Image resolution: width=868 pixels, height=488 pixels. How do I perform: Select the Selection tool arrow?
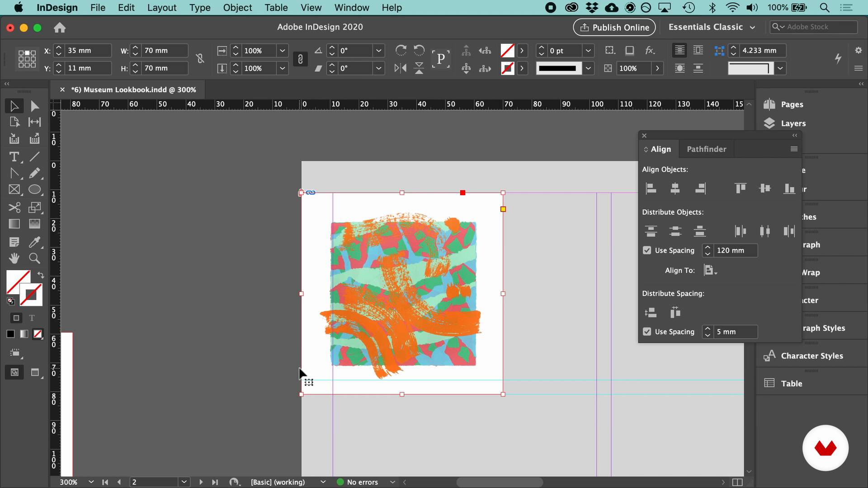[x=14, y=106]
